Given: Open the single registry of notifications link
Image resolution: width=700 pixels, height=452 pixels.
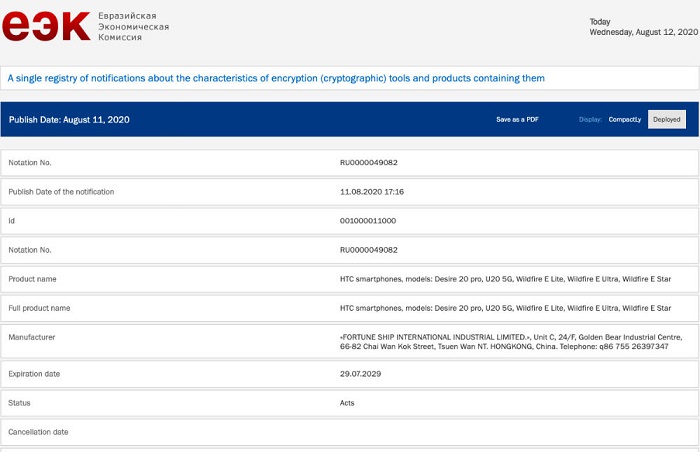Looking at the screenshot, I should pyautogui.click(x=276, y=78).
